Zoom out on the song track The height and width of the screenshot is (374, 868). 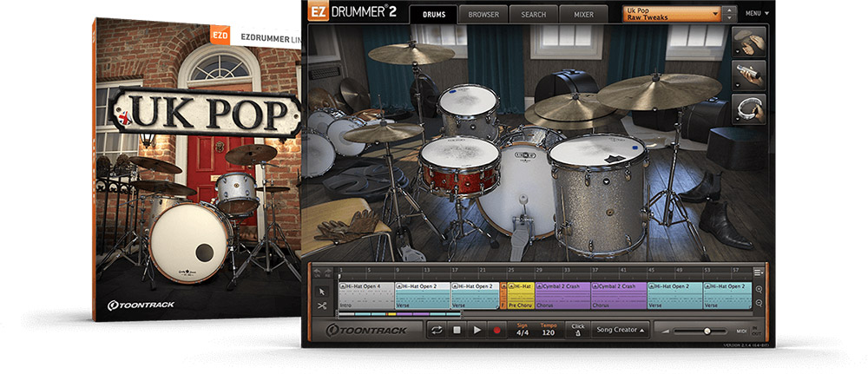click(x=759, y=303)
